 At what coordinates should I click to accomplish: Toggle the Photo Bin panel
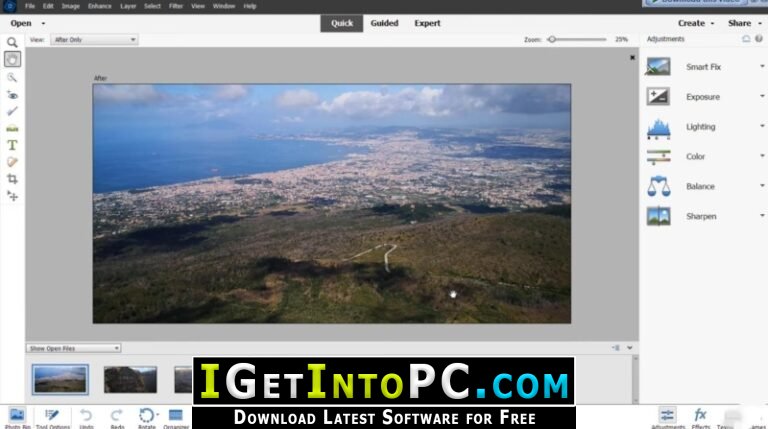pyautogui.click(x=16, y=415)
